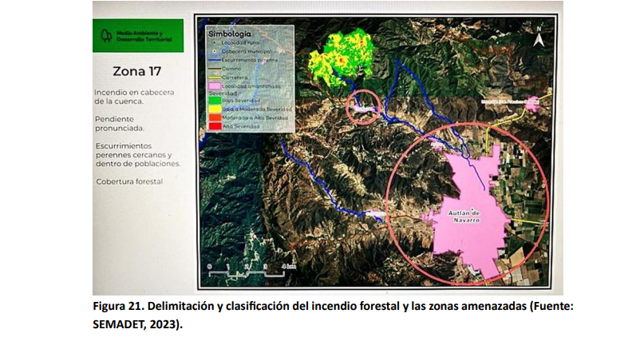Click the pink Localidad amanzanada legend swatch
The image size is (644, 361).
pos(214,85)
